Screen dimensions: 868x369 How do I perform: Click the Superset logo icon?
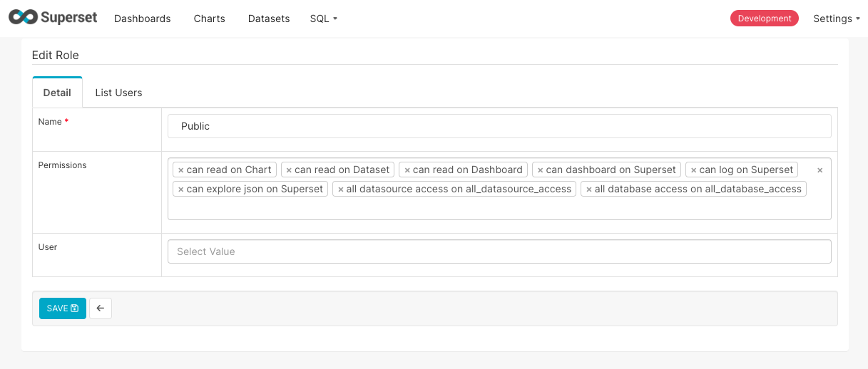tap(23, 18)
